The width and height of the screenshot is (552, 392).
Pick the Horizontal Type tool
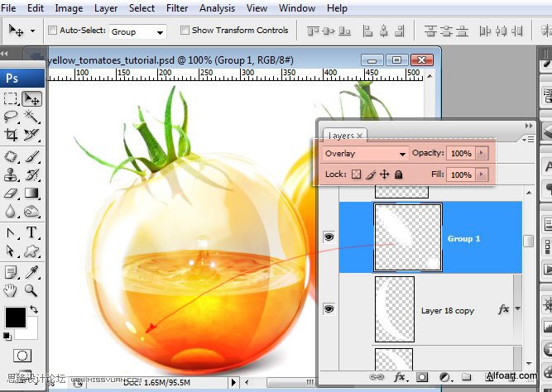[31, 232]
